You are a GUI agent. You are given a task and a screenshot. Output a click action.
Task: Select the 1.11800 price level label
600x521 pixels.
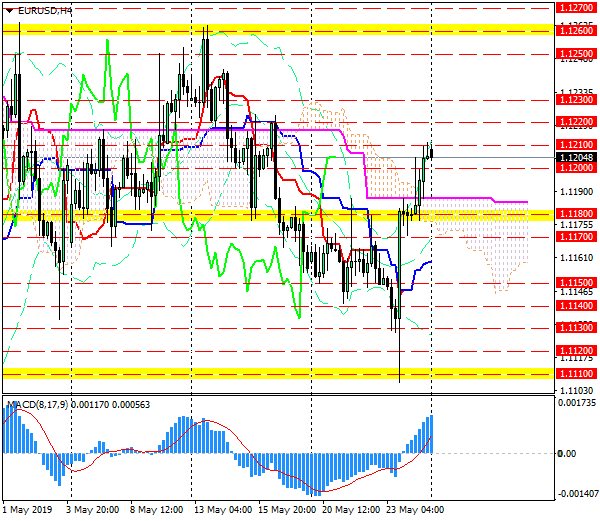tap(577, 214)
